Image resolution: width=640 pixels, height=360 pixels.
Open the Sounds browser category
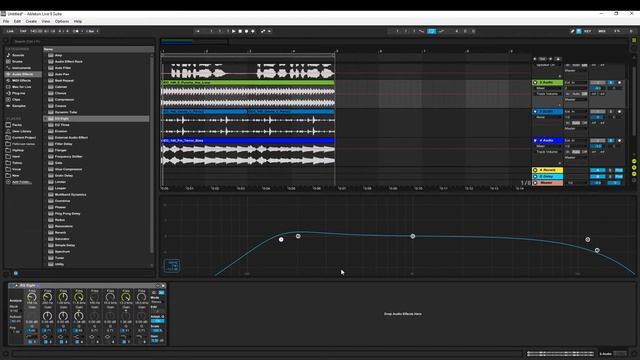(18, 55)
